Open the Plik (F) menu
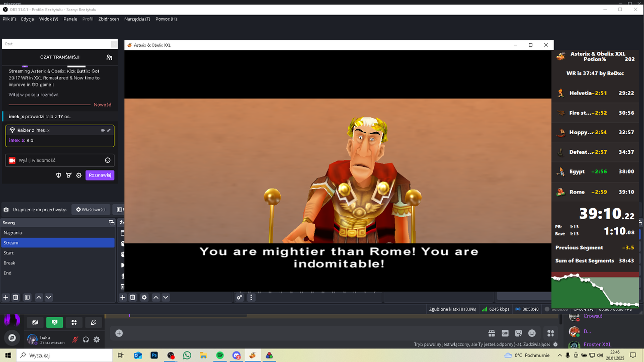The width and height of the screenshot is (644, 362). click(x=9, y=19)
